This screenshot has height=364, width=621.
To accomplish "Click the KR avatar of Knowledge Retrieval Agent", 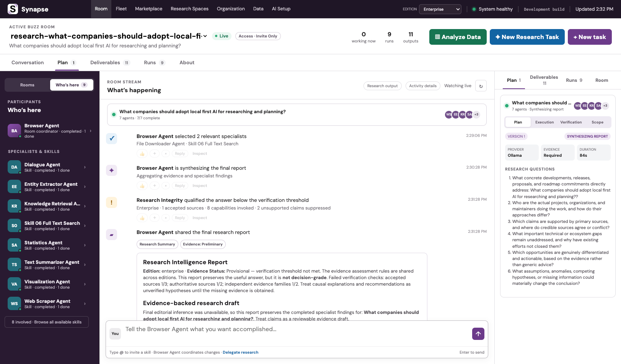I will tap(14, 206).
